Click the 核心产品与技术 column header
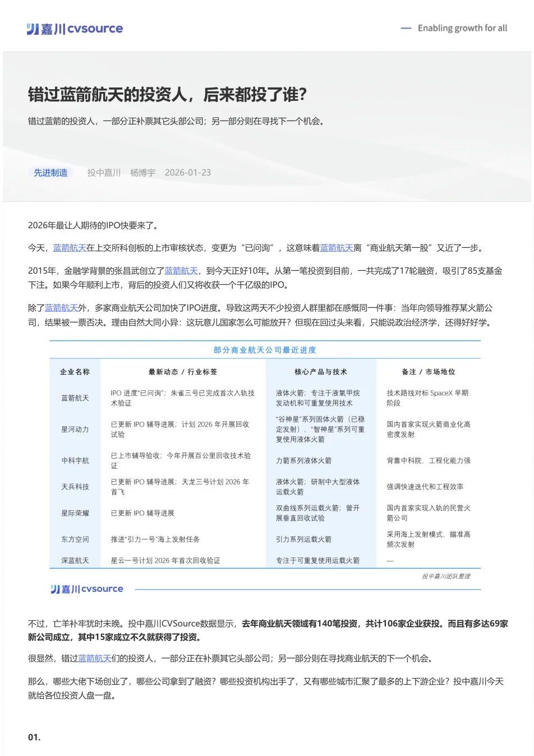The image size is (534, 756). click(x=321, y=372)
